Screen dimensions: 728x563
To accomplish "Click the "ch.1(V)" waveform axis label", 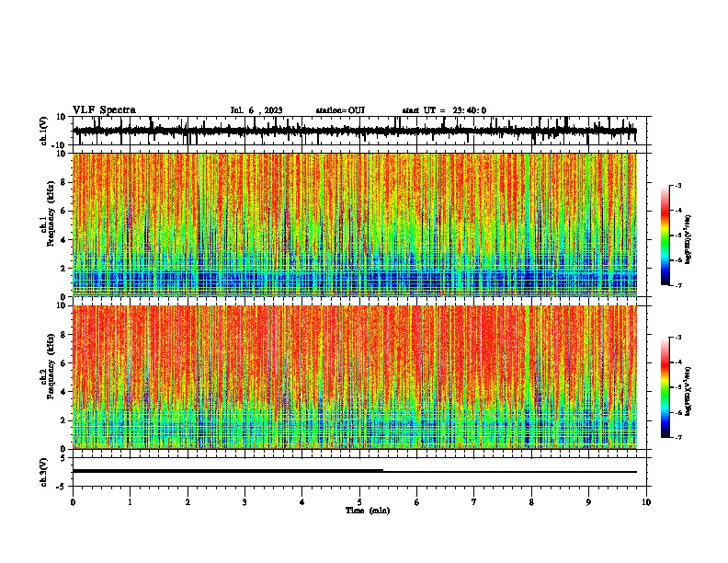I will (x=44, y=131).
